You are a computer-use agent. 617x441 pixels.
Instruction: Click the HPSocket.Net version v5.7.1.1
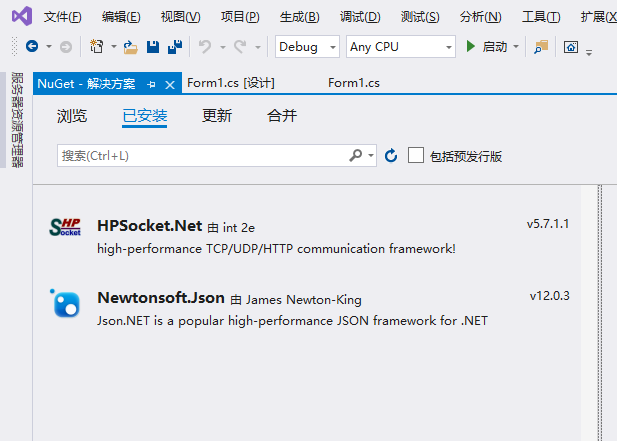tap(548, 224)
